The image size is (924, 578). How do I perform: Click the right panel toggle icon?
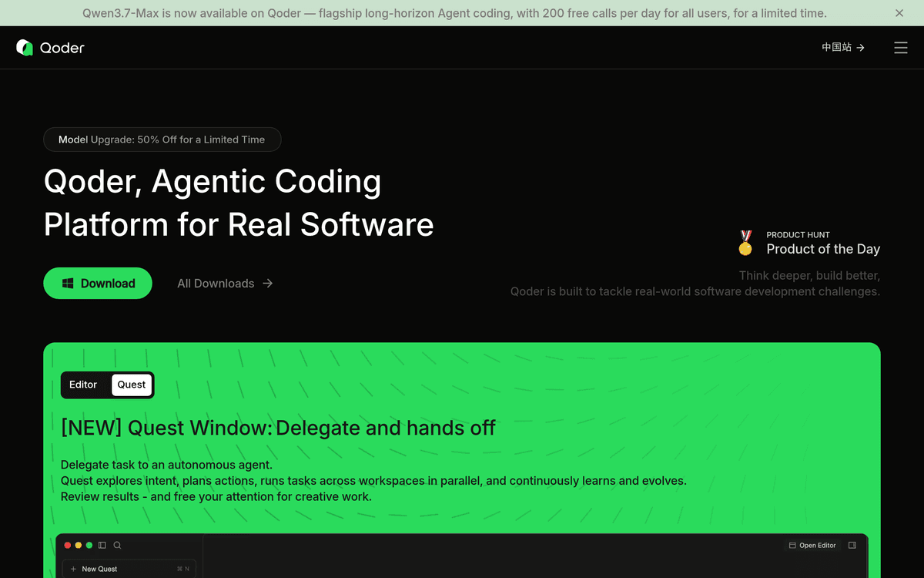click(x=852, y=545)
